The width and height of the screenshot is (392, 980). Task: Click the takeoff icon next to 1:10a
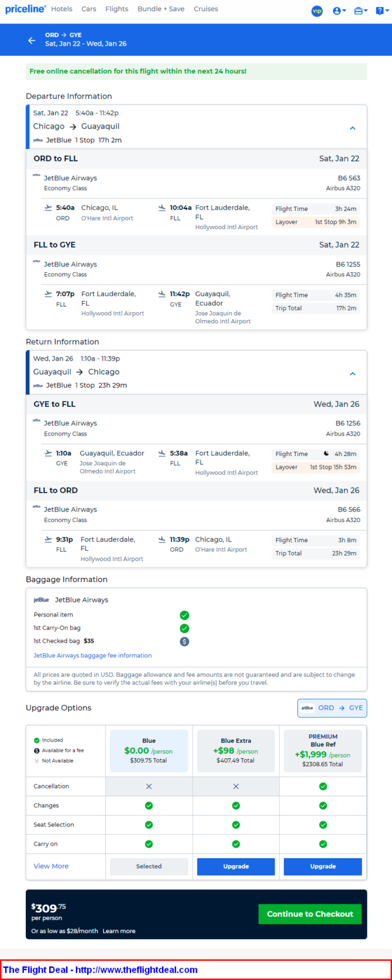pyautogui.click(x=48, y=453)
